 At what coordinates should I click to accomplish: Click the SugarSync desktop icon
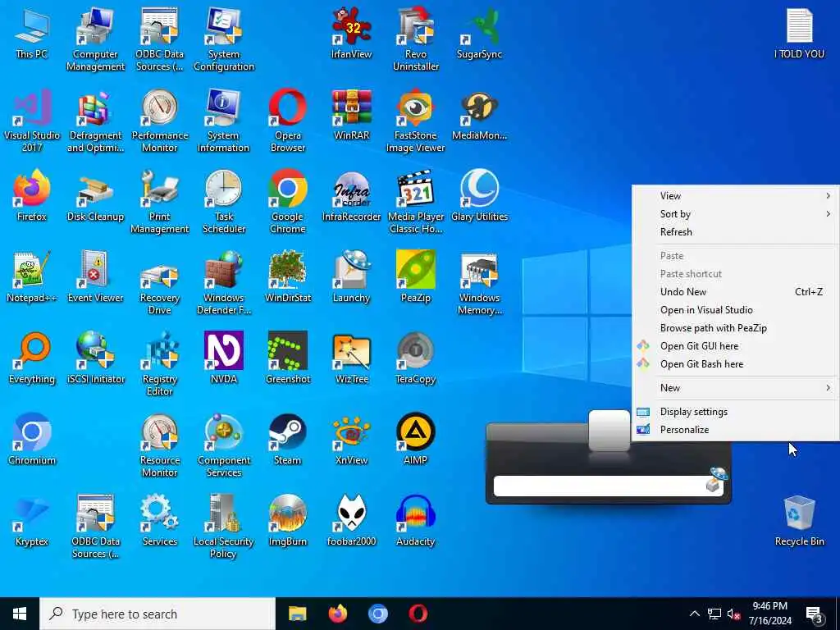(479, 33)
